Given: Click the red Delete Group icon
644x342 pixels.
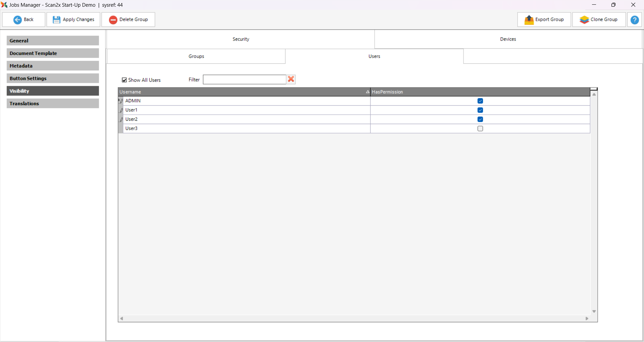Looking at the screenshot, I should click(x=113, y=20).
